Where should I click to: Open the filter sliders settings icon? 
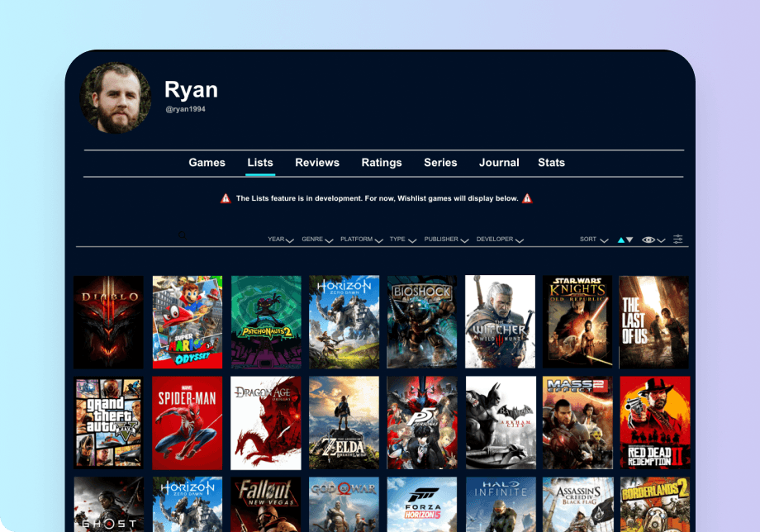tap(677, 239)
